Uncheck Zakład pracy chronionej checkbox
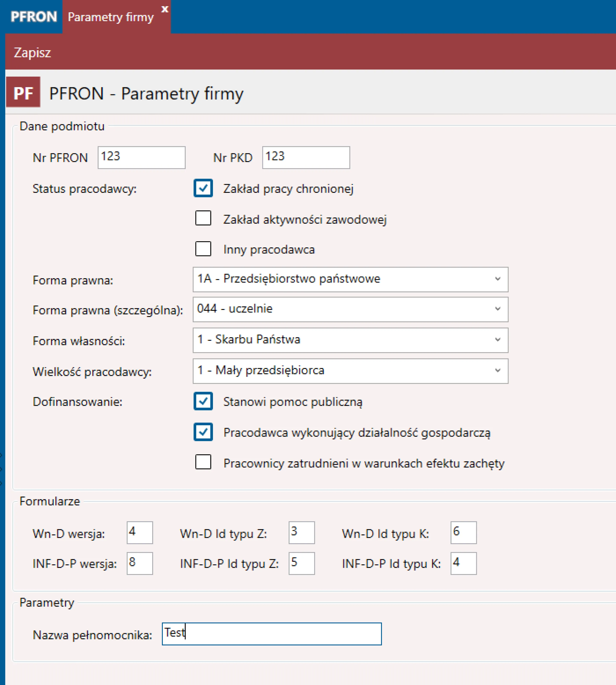This screenshot has width=616, height=685. [x=203, y=188]
